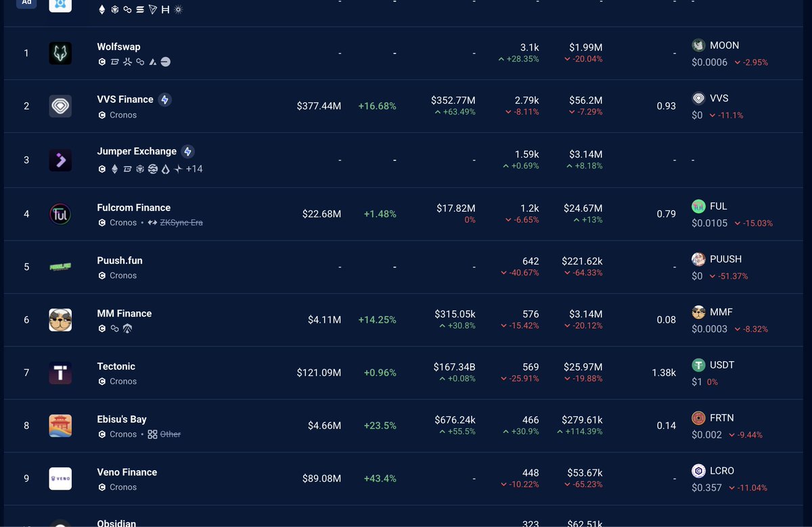Open the Veno Finance dapp link
Image resolution: width=812 pixels, height=527 pixels.
pyautogui.click(x=127, y=472)
